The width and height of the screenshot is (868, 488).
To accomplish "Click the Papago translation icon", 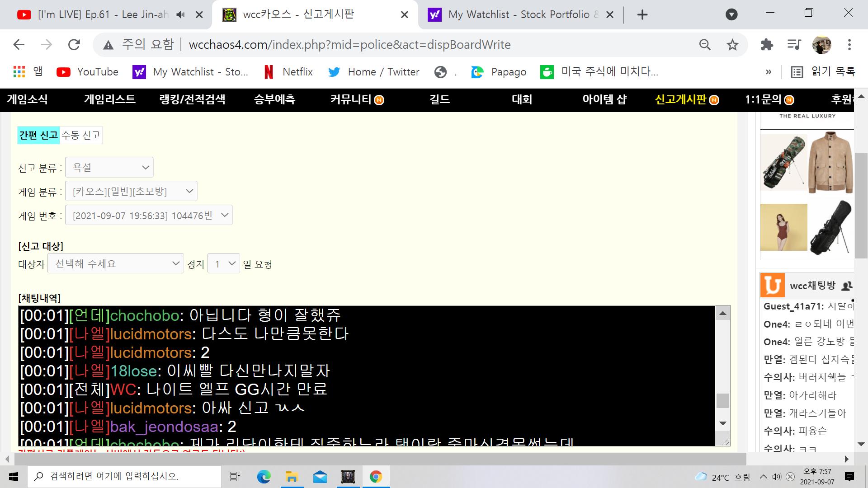I will (477, 71).
